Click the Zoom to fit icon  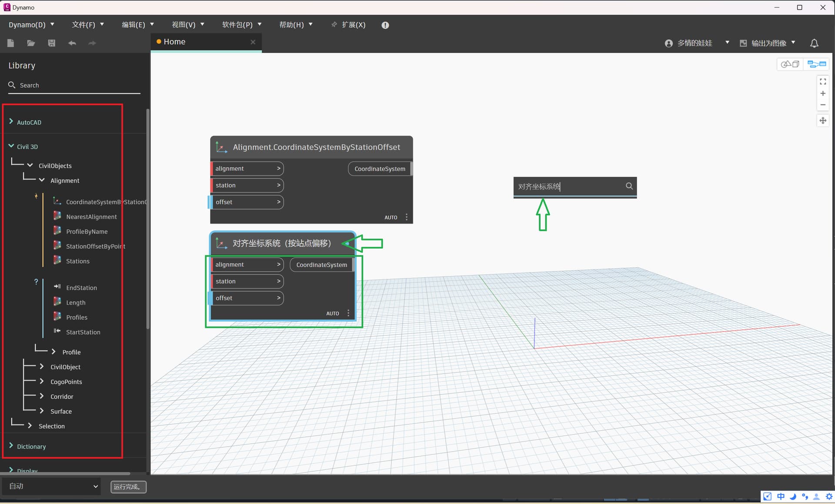coord(823,82)
